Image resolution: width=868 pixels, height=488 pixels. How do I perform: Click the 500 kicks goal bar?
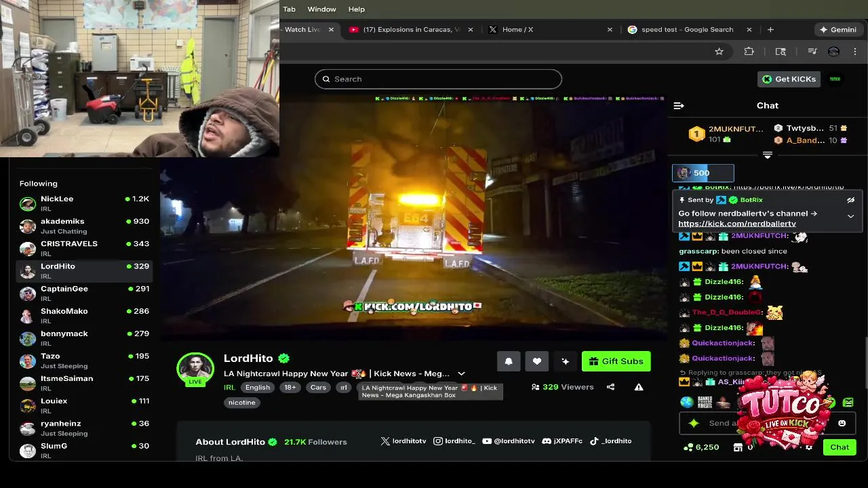(703, 173)
